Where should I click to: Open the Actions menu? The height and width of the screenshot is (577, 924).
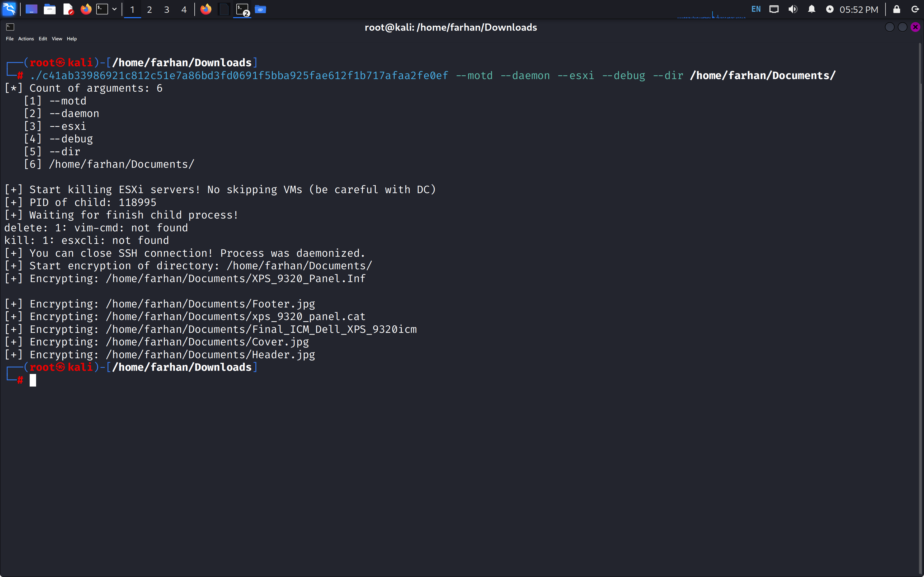(26, 38)
